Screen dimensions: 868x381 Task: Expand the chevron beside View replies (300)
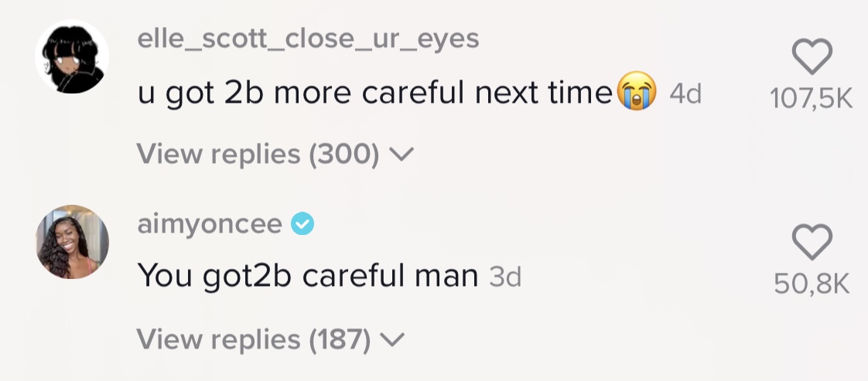point(402,155)
